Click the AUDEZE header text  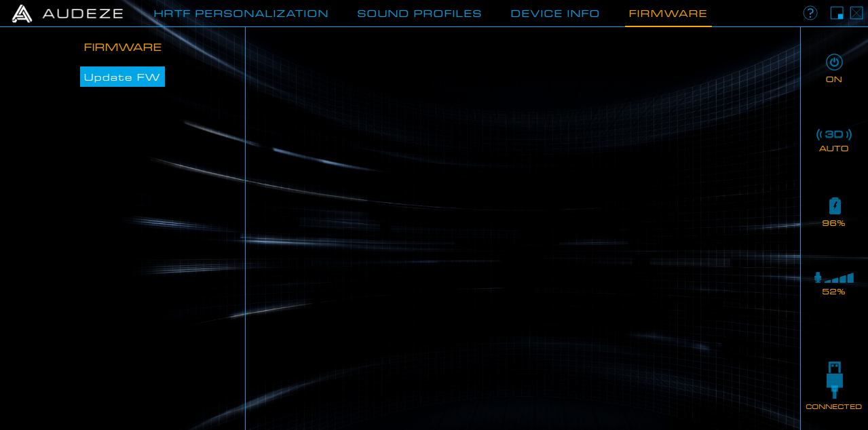click(83, 13)
